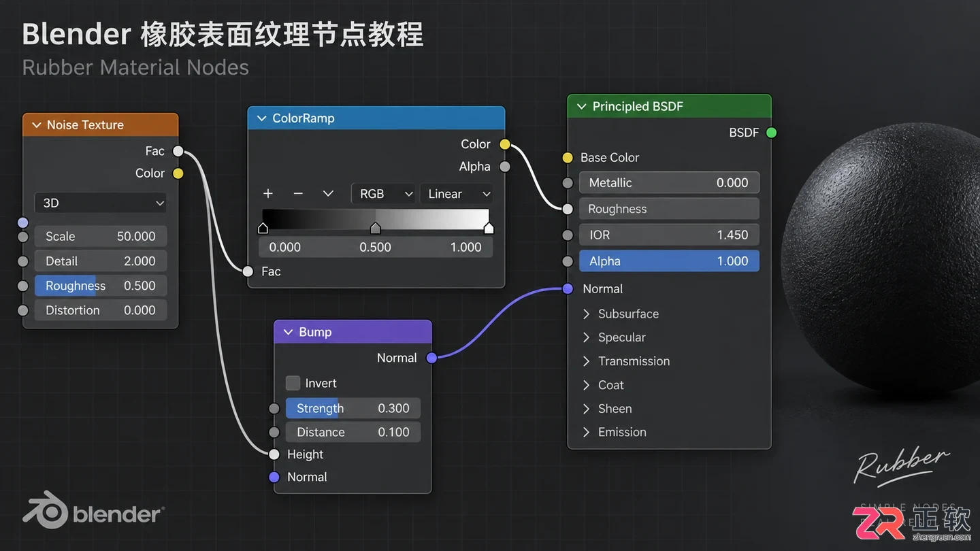The width and height of the screenshot is (980, 551).
Task: Click the IOR value field
Action: pyautogui.click(x=669, y=235)
